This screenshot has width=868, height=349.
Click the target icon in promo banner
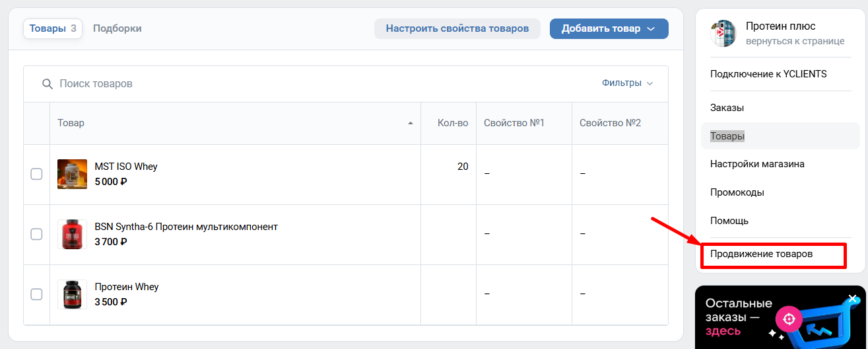coord(788,319)
